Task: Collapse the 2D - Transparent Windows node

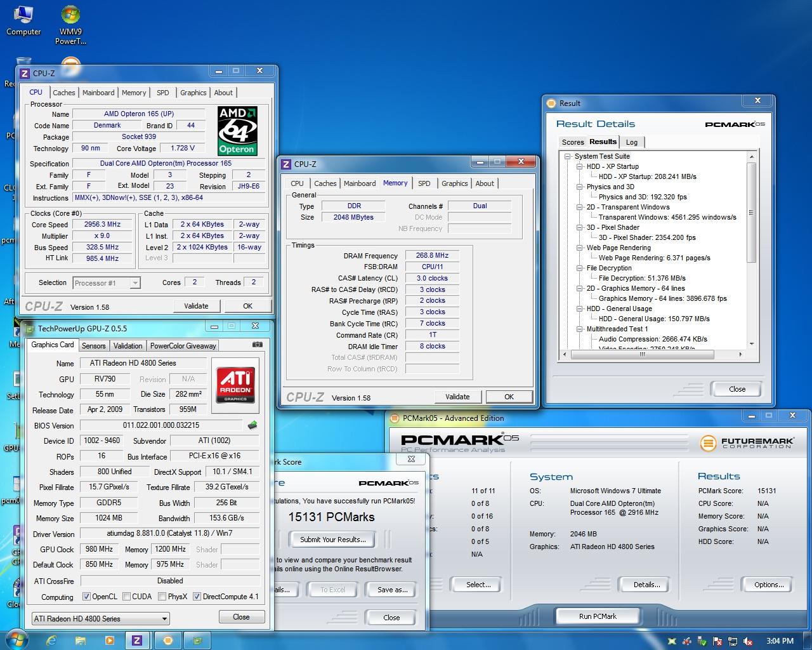Action: pos(579,207)
